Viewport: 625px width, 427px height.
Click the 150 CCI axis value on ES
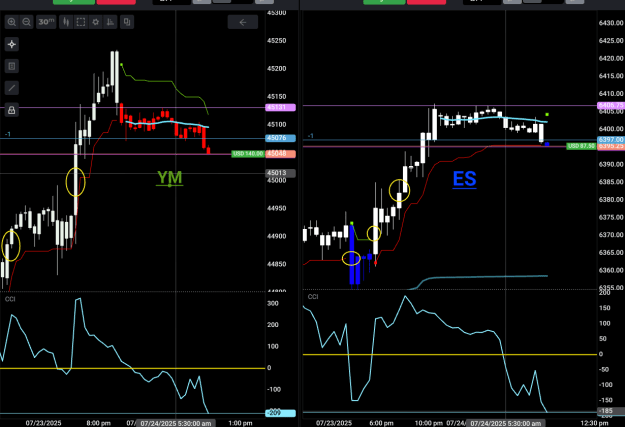pos(605,308)
